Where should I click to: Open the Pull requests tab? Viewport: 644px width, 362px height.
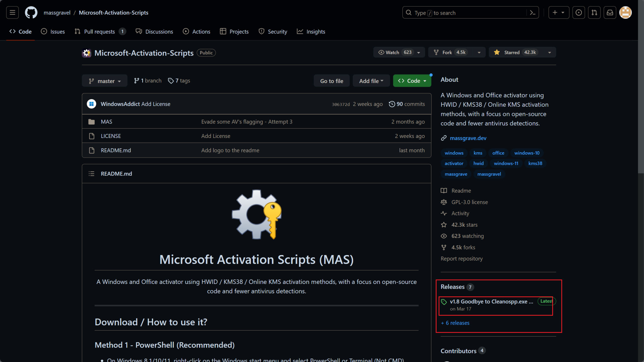click(100, 32)
